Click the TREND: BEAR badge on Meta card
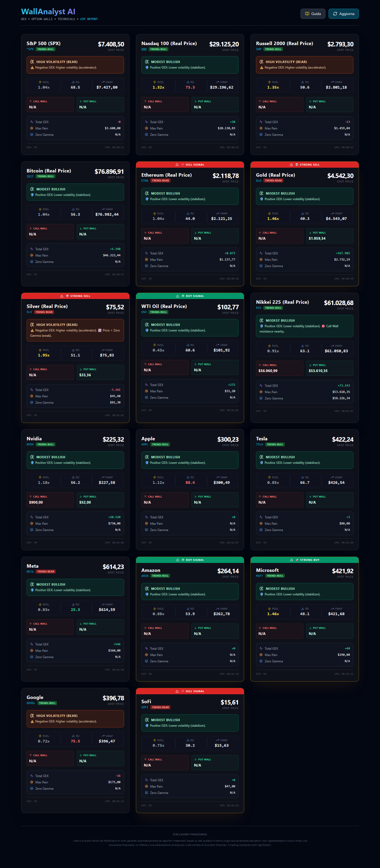Image resolution: width=380 pixels, height=868 pixels. [x=46, y=571]
